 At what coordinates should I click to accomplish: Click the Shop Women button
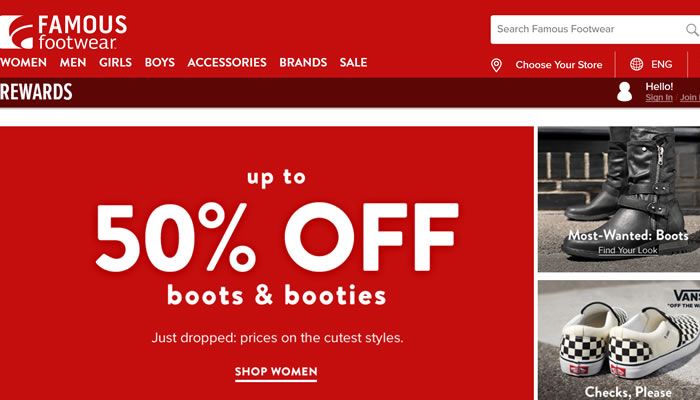pos(276,372)
